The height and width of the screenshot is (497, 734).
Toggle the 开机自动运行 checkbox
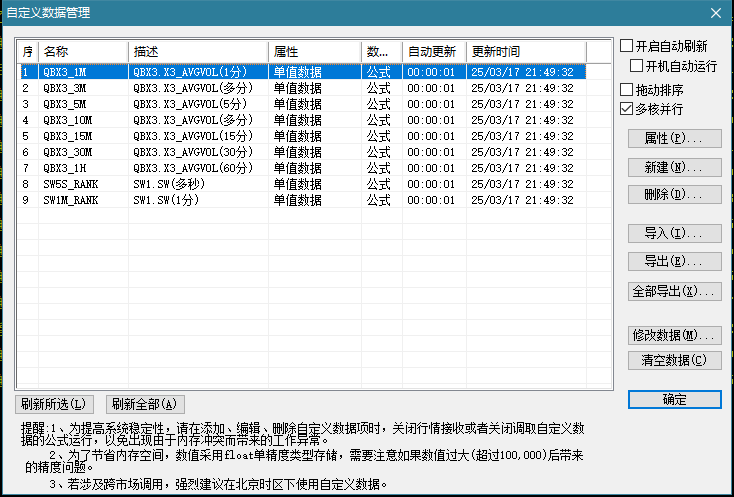(637, 66)
